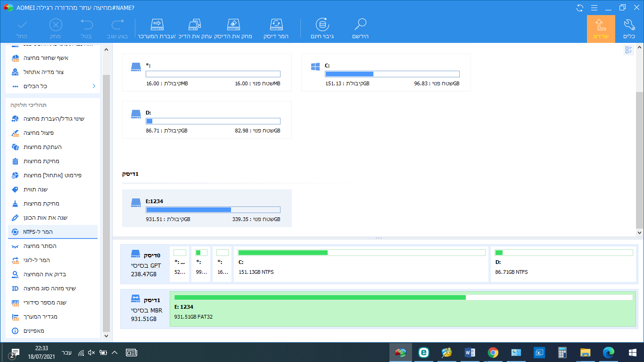
Task: Open the Windows Start button
Action: 633,353
